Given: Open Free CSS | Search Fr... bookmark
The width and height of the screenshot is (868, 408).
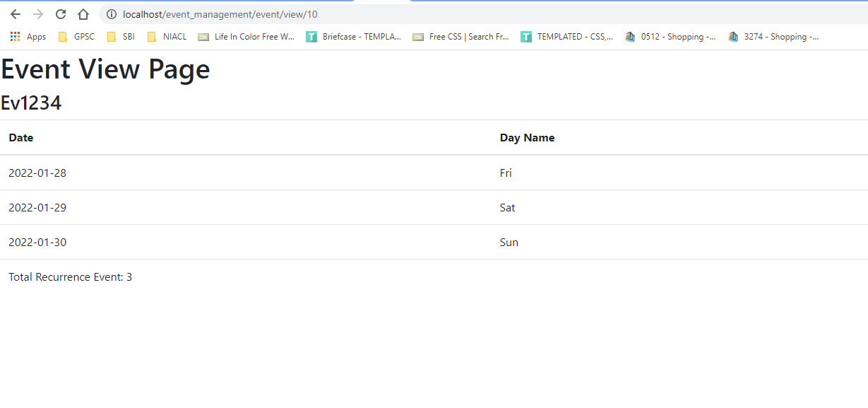Looking at the screenshot, I should [461, 37].
